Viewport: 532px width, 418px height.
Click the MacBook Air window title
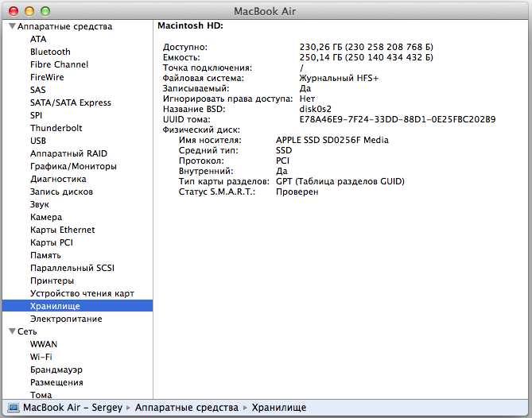(x=265, y=11)
